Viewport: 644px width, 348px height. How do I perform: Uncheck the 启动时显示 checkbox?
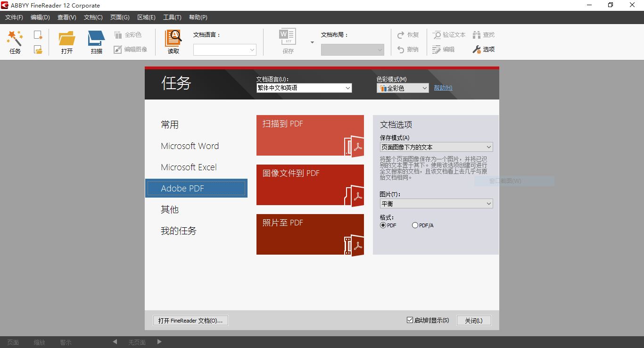(x=410, y=320)
